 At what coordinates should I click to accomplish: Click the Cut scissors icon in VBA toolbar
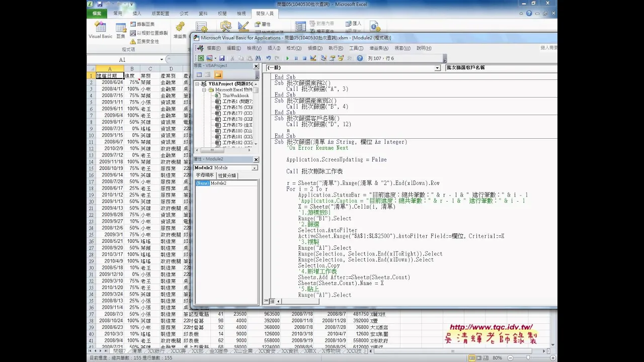tap(232, 58)
